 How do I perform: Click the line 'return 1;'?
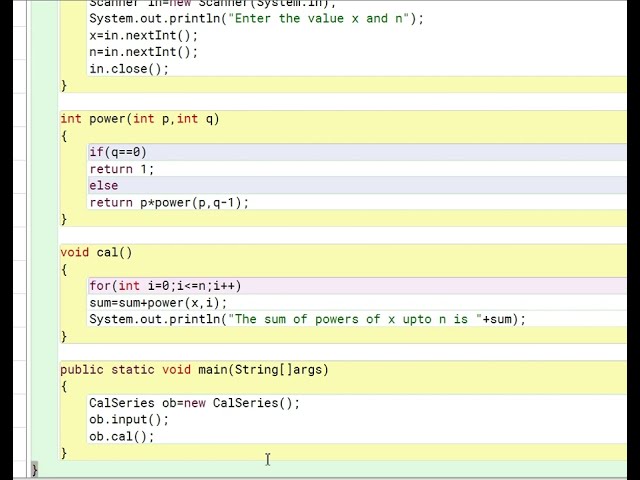coord(121,169)
